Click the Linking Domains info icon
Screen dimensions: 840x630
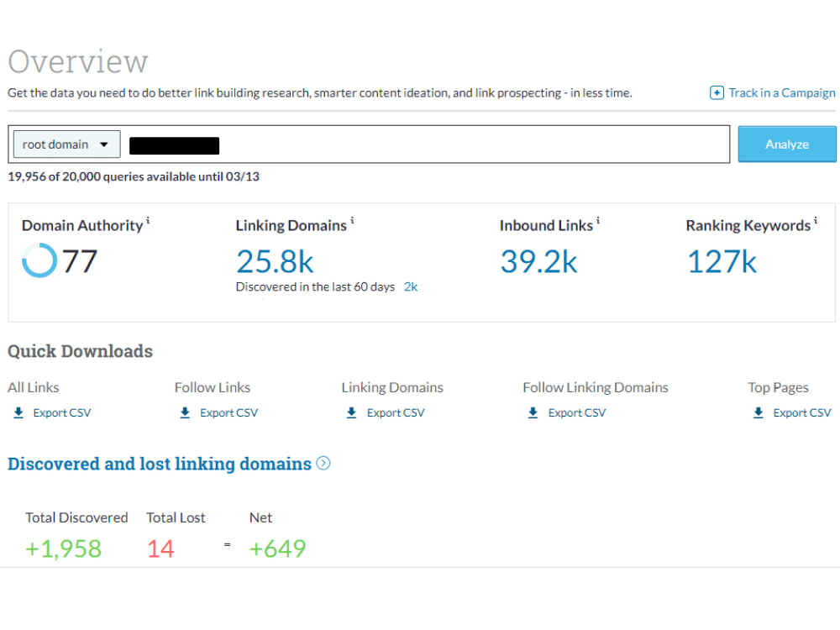352,220
